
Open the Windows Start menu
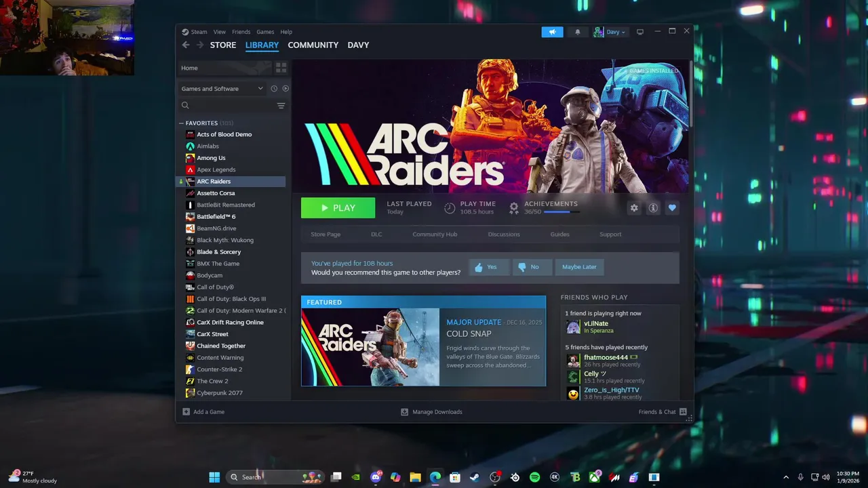click(214, 477)
